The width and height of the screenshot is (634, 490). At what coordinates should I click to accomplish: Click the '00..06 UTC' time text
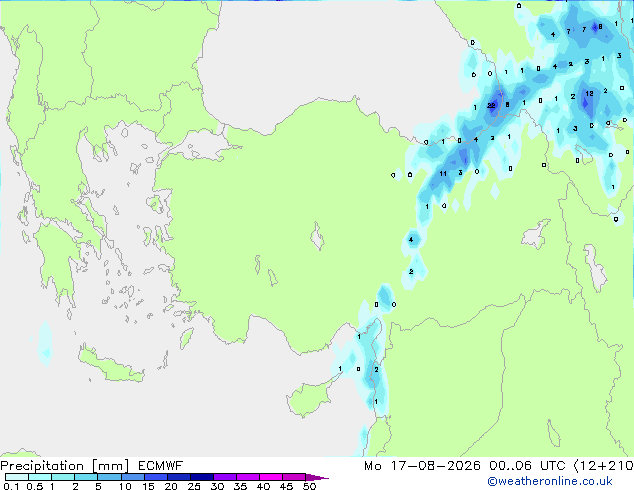pyautogui.click(x=527, y=466)
